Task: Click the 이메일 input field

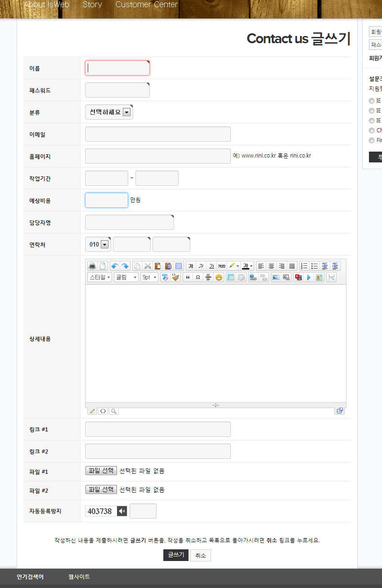Action: (157, 134)
